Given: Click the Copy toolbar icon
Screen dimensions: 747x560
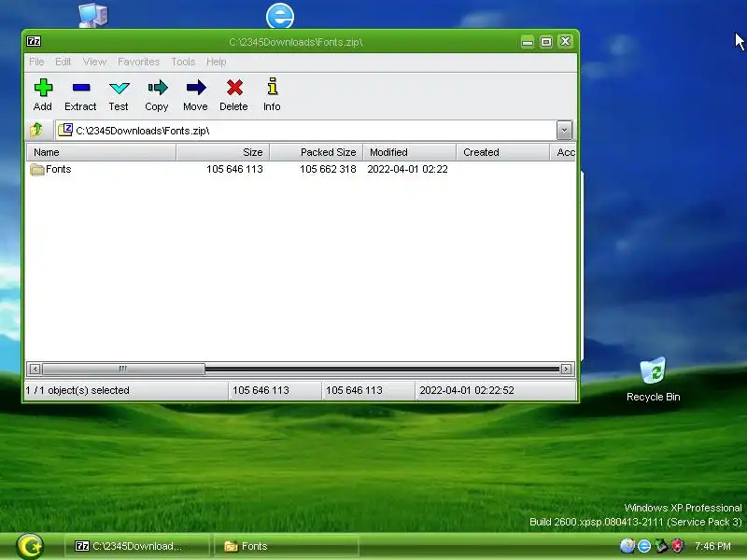Looking at the screenshot, I should [157, 88].
